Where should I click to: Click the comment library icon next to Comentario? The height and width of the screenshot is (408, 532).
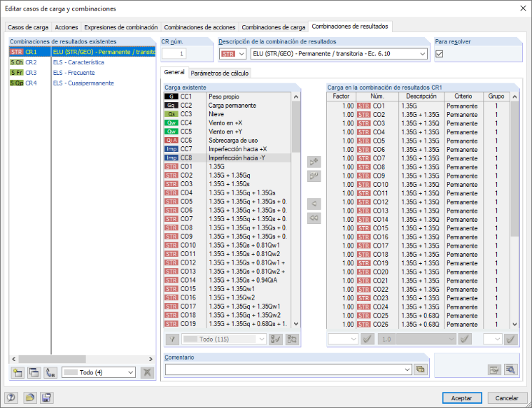coord(420,370)
